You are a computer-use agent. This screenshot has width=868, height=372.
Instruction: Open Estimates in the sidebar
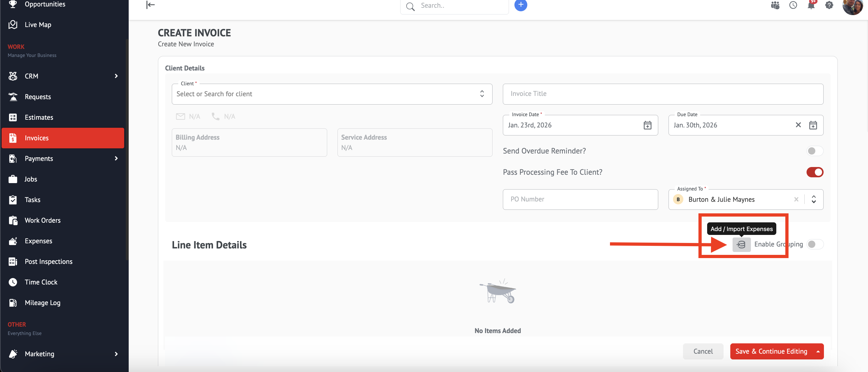click(x=39, y=117)
